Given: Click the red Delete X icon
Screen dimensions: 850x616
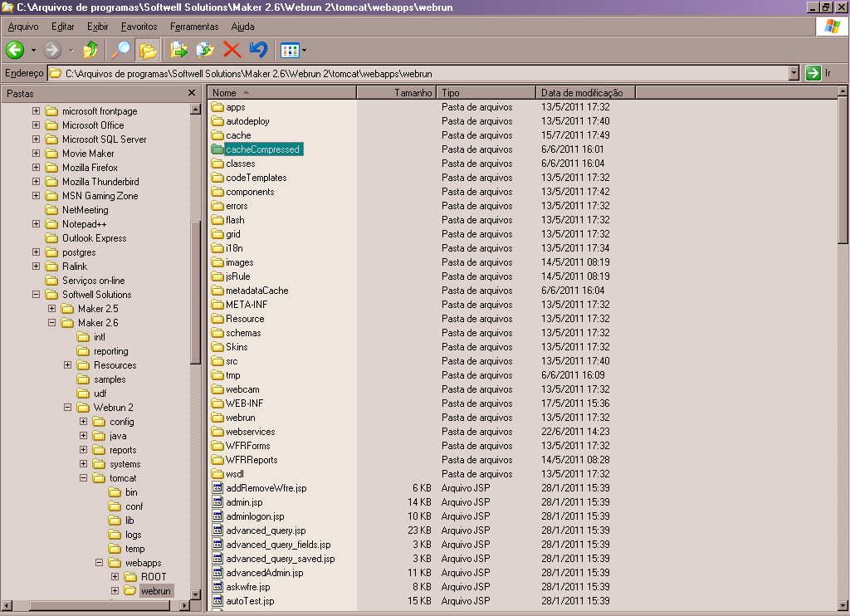Looking at the screenshot, I should pos(232,50).
